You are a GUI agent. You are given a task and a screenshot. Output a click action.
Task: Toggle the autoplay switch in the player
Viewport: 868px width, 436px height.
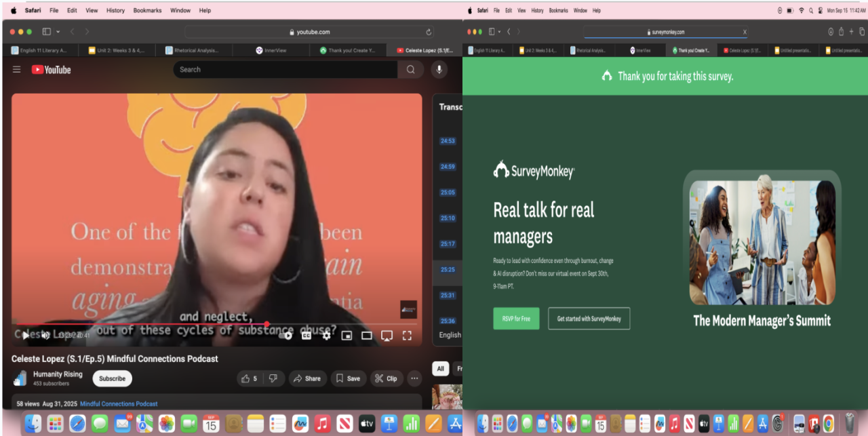[x=286, y=335]
